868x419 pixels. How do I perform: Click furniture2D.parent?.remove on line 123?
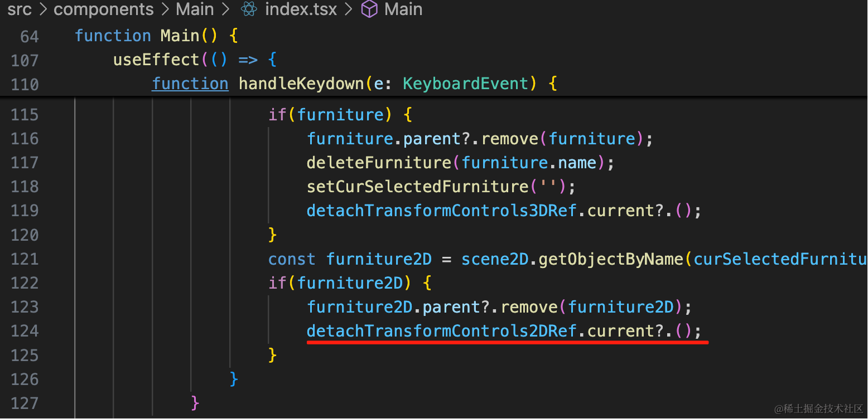(432, 307)
